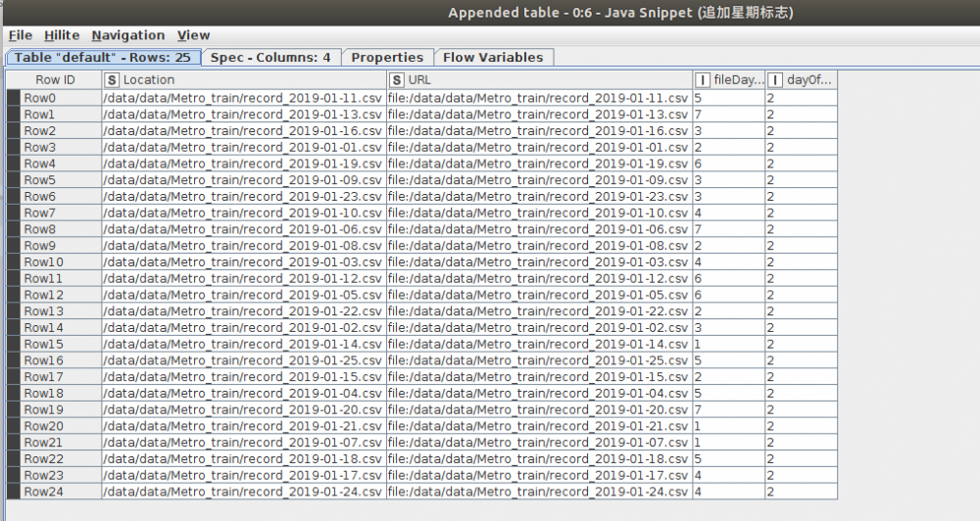Screen dimensions: 980x521
Task: Click the fileDay... column header
Action: coord(729,80)
